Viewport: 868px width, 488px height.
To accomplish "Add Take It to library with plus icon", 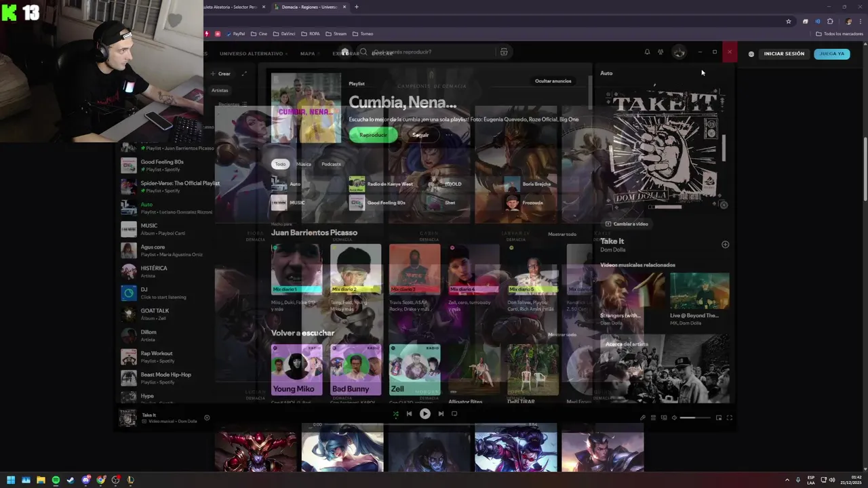I will point(725,244).
